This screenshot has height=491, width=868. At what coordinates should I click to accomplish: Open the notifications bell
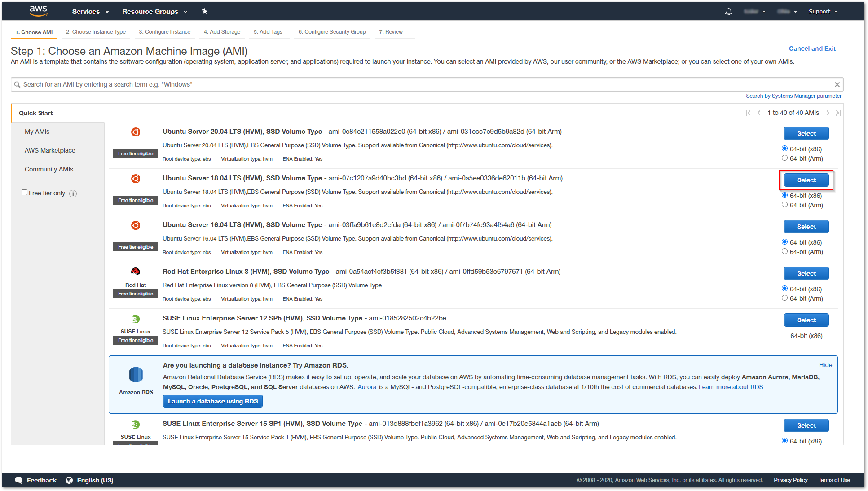(x=728, y=12)
